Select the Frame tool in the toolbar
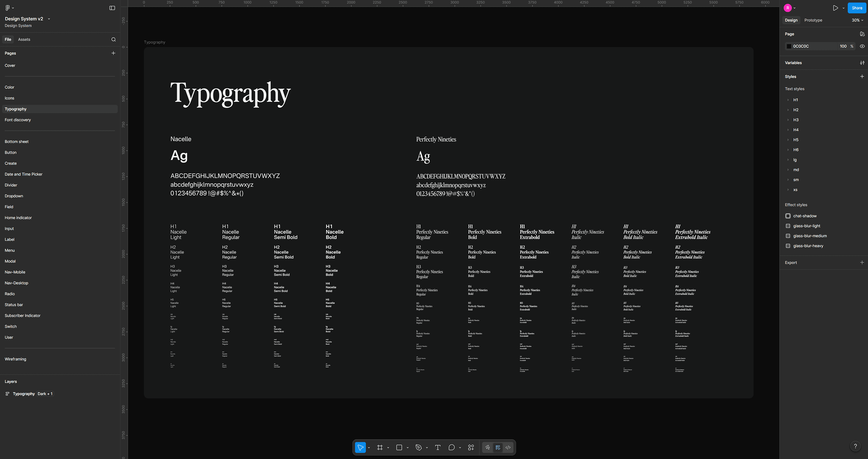 tap(380, 448)
